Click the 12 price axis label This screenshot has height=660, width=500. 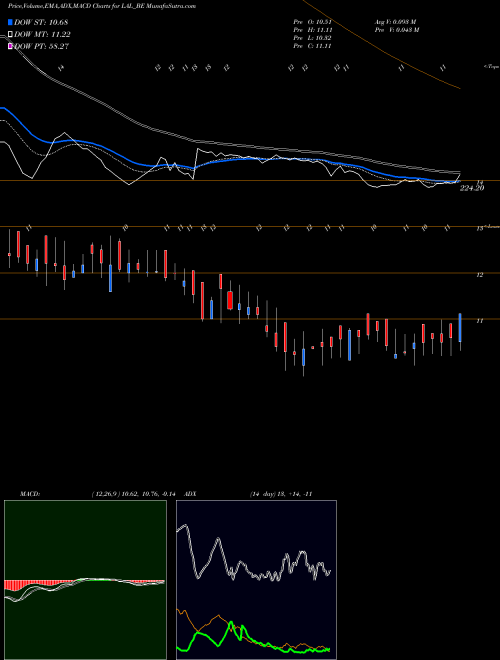(x=479, y=275)
